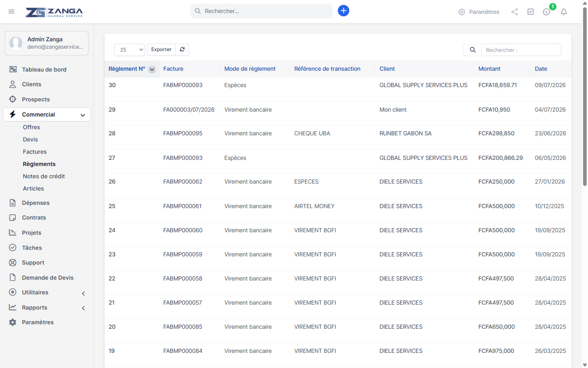Click the magnifier icon of table search
This screenshot has width=588, height=368.
(472, 50)
